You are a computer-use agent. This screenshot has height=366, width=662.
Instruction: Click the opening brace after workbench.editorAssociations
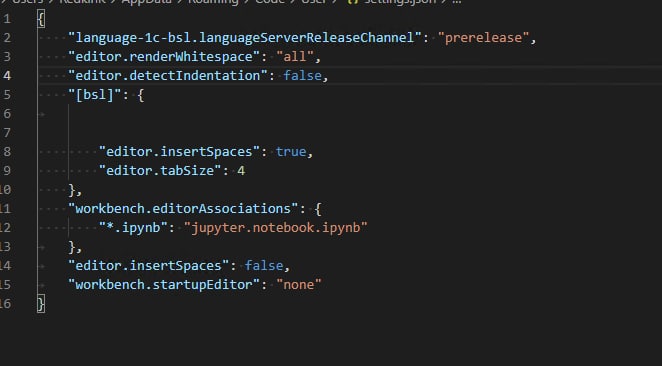point(318,209)
